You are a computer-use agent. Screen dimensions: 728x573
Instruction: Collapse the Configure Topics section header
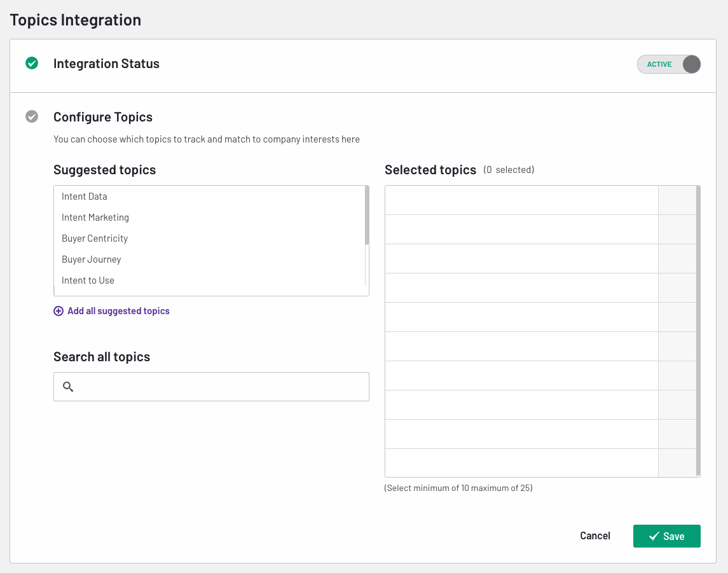pos(103,117)
